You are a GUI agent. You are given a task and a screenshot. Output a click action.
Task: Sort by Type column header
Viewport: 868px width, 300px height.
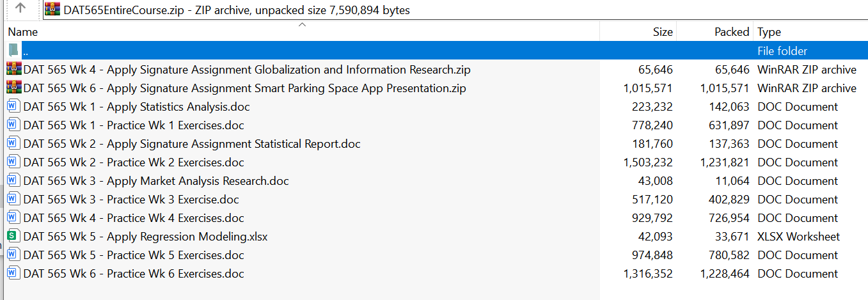[769, 32]
